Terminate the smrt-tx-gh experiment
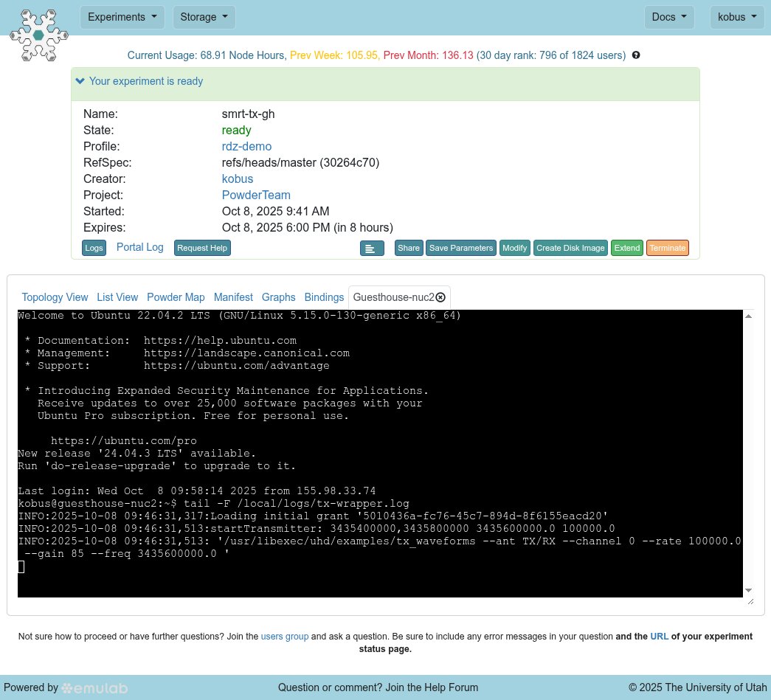 667,248
